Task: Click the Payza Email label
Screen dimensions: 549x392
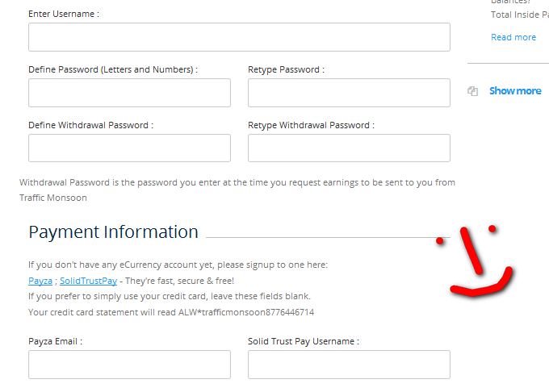Action: click(55, 341)
